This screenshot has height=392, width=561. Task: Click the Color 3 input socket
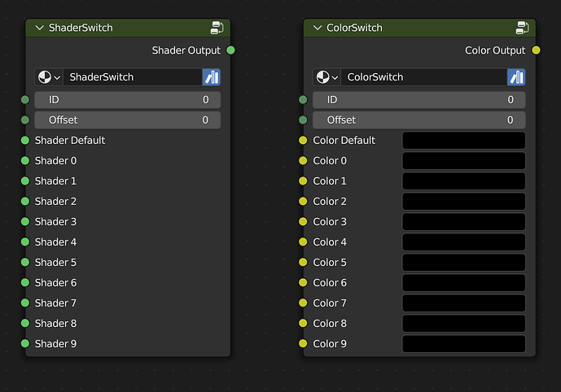[303, 221]
